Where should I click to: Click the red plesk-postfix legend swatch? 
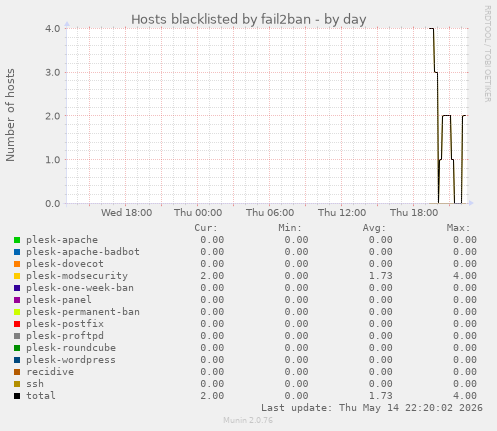tap(17, 324)
